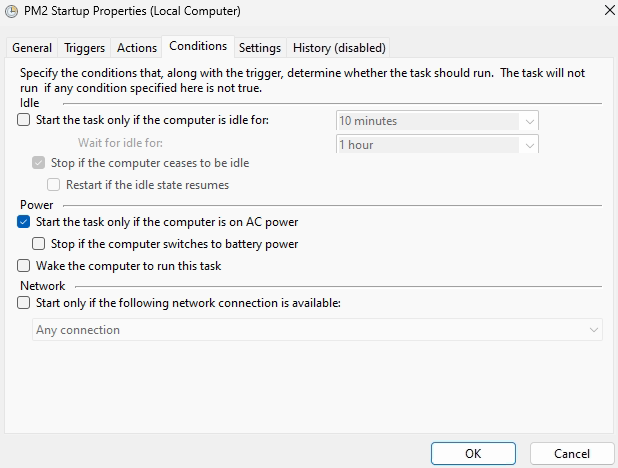Open the Any connection network dropdown
This screenshot has width=618, height=468.
[317, 330]
